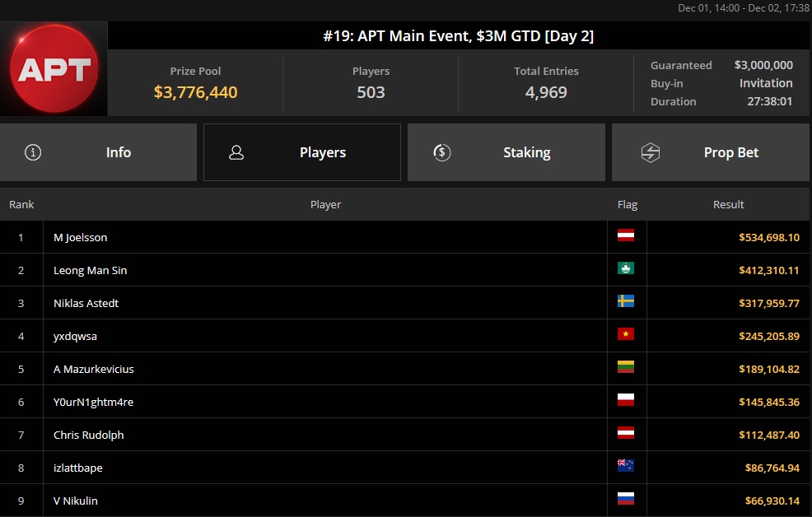812x517 pixels.
Task: Click the Players person icon
Action: pyautogui.click(x=236, y=152)
